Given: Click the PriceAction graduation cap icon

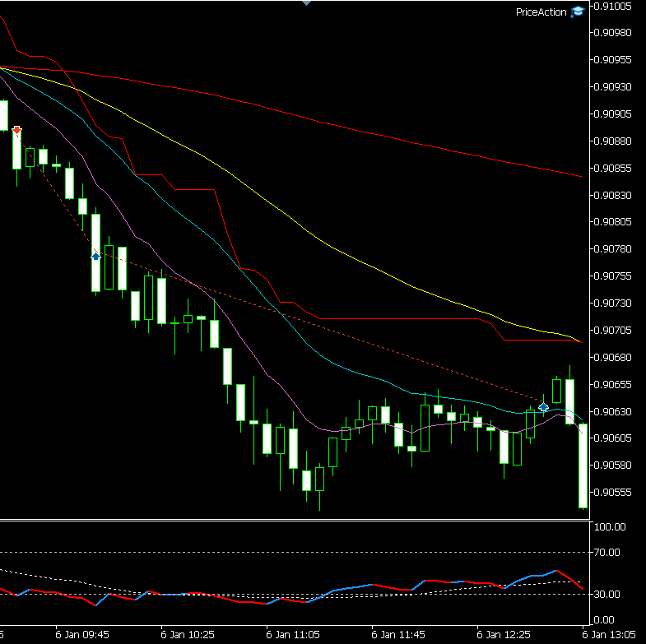Looking at the screenshot, I should [x=578, y=12].
